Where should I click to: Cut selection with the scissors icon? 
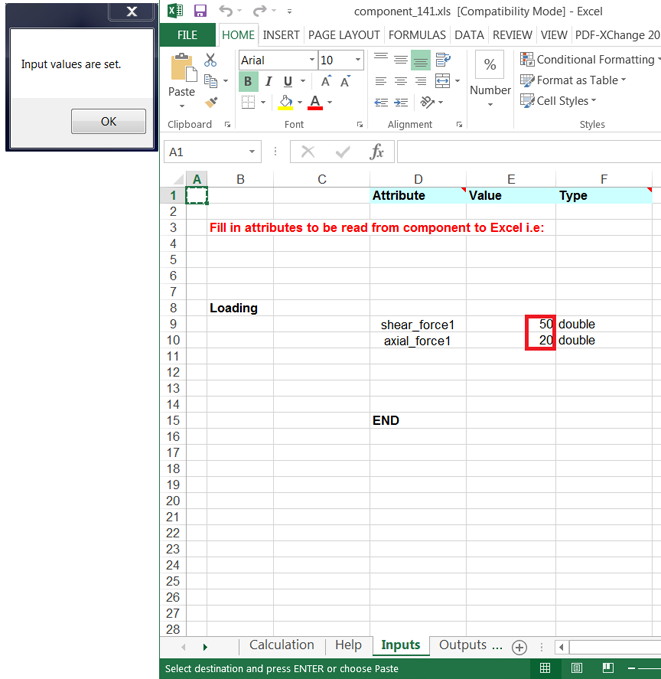tap(211, 60)
